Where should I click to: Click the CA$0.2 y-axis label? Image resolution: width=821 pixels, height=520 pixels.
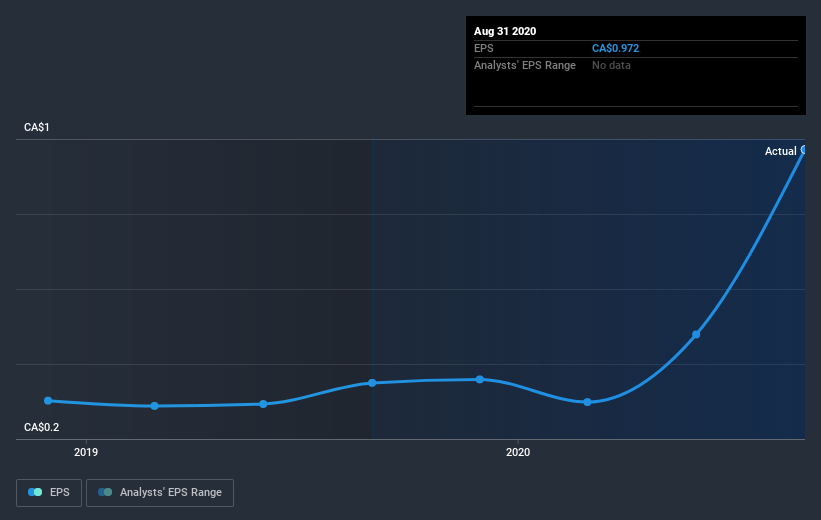coord(41,427)
